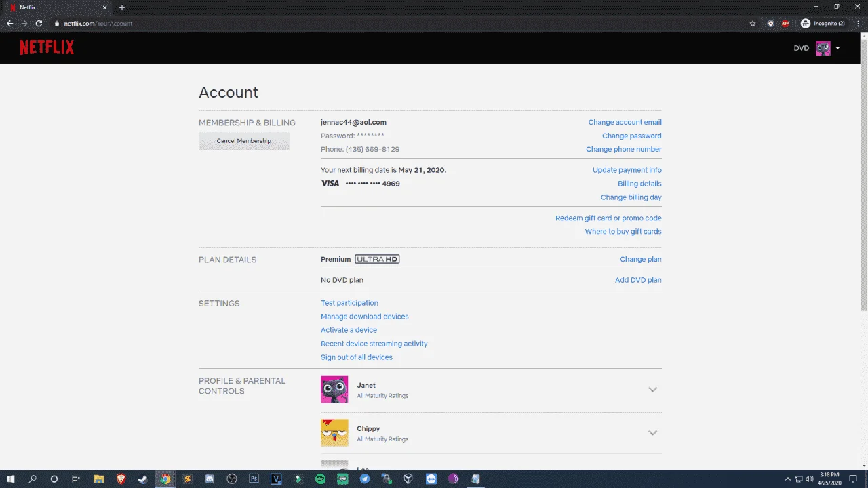Open Spotify from the taskbar
This screenshot has height=488, width=868.
[x=320, y=479]
